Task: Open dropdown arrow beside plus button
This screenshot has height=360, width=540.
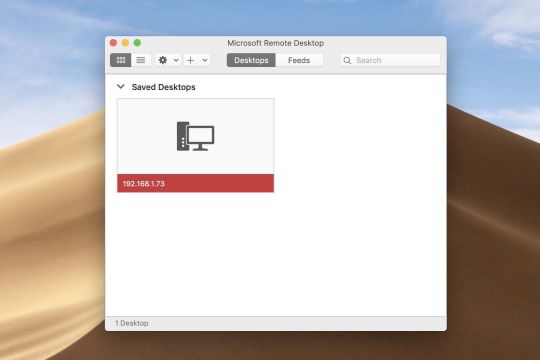Action: click(205, 60)
